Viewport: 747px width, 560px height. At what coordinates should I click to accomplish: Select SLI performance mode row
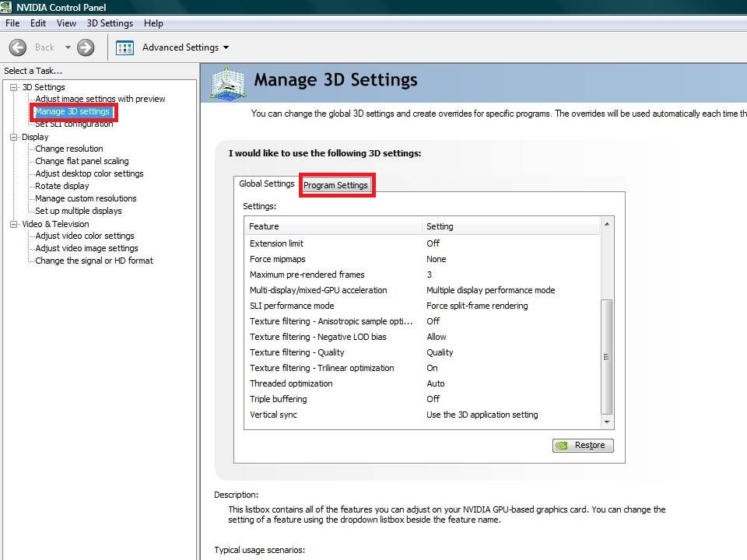click(x=423, y=306)
